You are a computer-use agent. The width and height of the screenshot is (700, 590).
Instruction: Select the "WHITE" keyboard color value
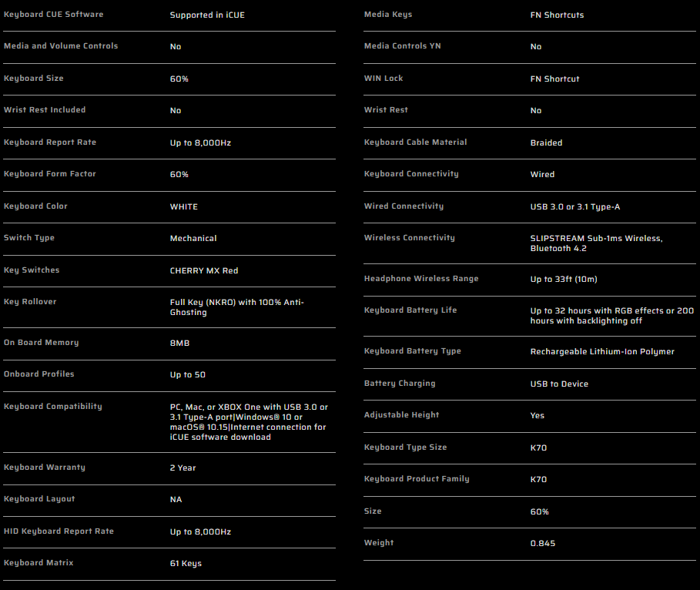[x=184, y=206]
